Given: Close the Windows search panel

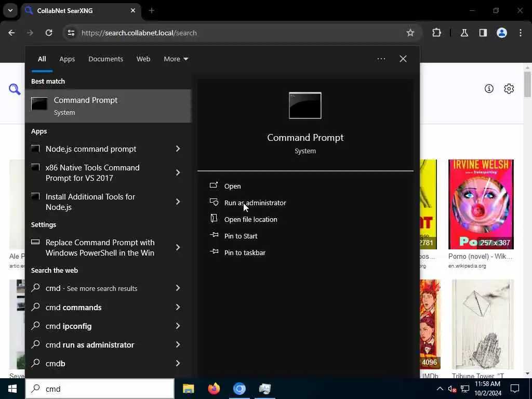Looking at the screenshot, I should [x=403, y=59].
